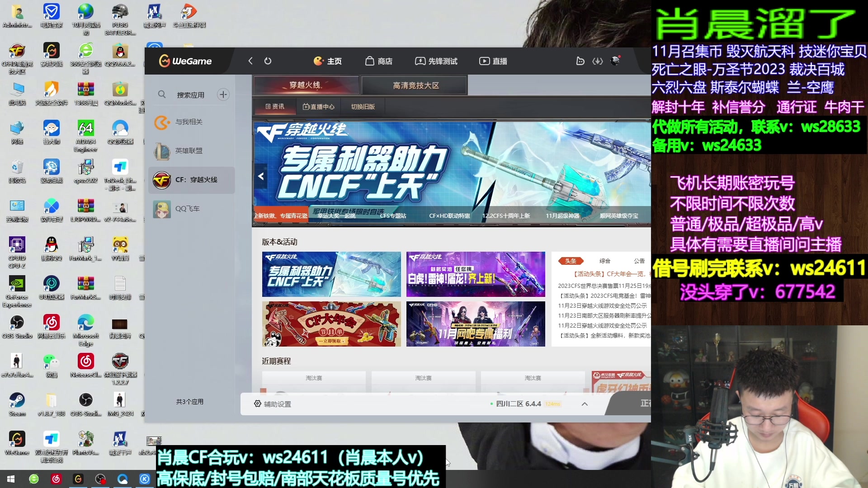
Task: Refresh the WeGame page
Action: tap(268, 61)
